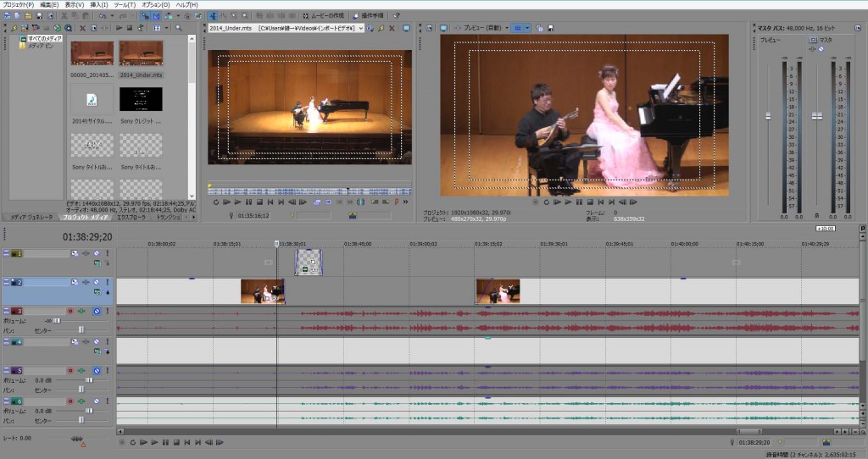Open the media views dropdown arrow

166,28
